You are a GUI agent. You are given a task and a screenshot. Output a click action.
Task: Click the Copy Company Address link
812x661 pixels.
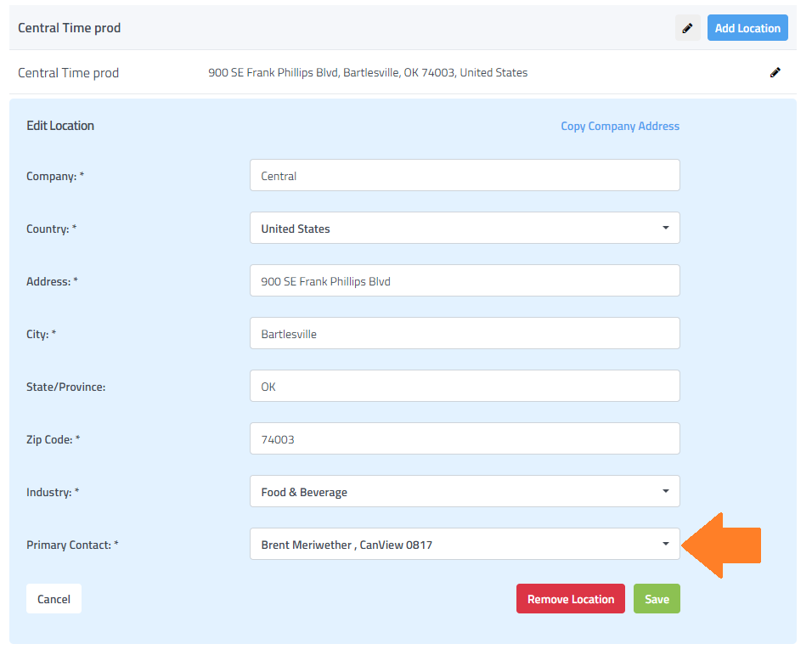(x=620, y=126)
